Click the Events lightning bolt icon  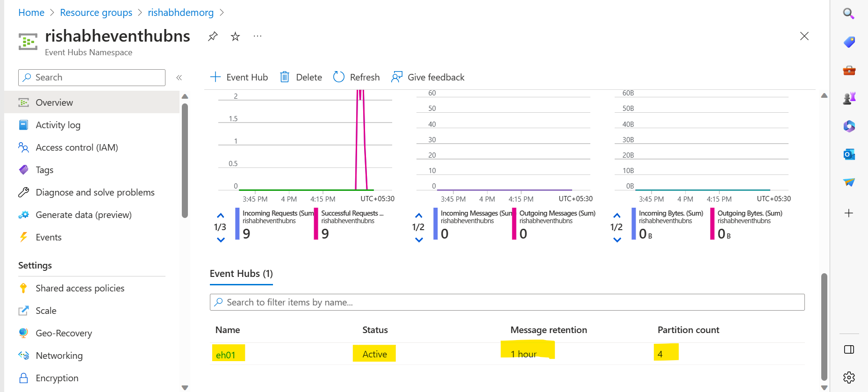pos(23,237)
